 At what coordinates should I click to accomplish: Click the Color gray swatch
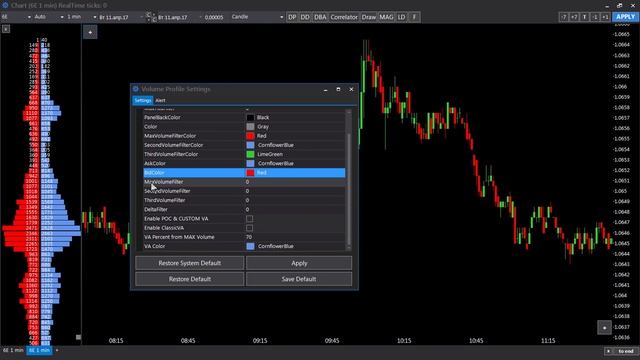tap(250, 127)
